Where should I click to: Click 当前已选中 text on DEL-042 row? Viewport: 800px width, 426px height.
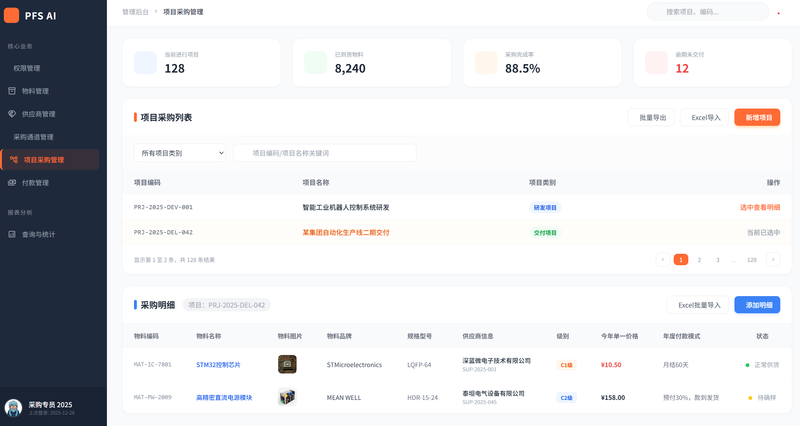pyautogui.click(x=763, y=232)
